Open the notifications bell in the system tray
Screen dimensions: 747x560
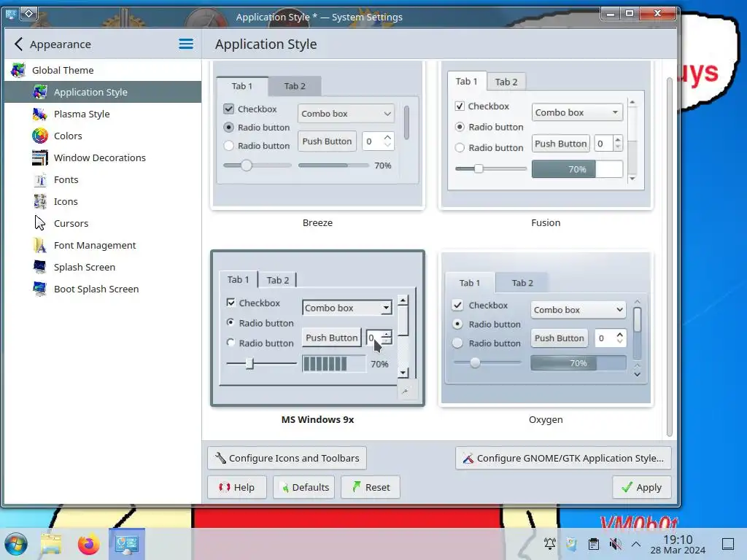coord(550,544)
